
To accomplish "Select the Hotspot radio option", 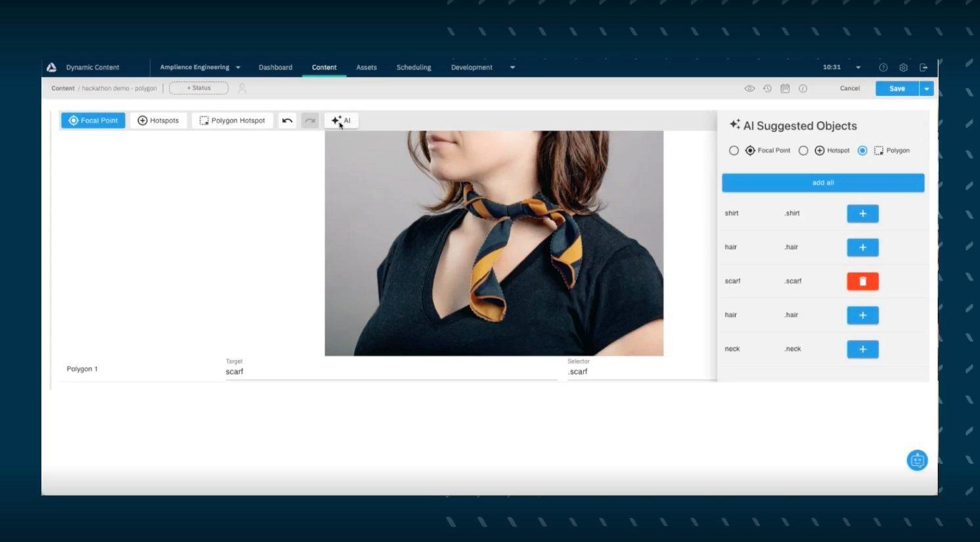I will (803, 150).
